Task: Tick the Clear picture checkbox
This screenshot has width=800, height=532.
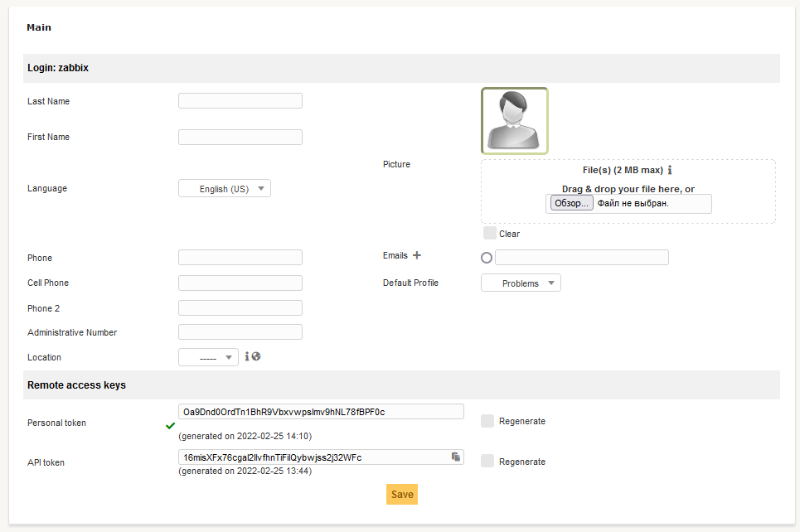Action: click(490, 233)
